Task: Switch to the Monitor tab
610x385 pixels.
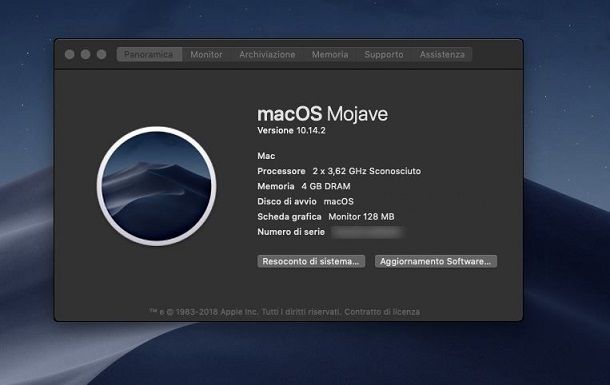Action: 206,54
